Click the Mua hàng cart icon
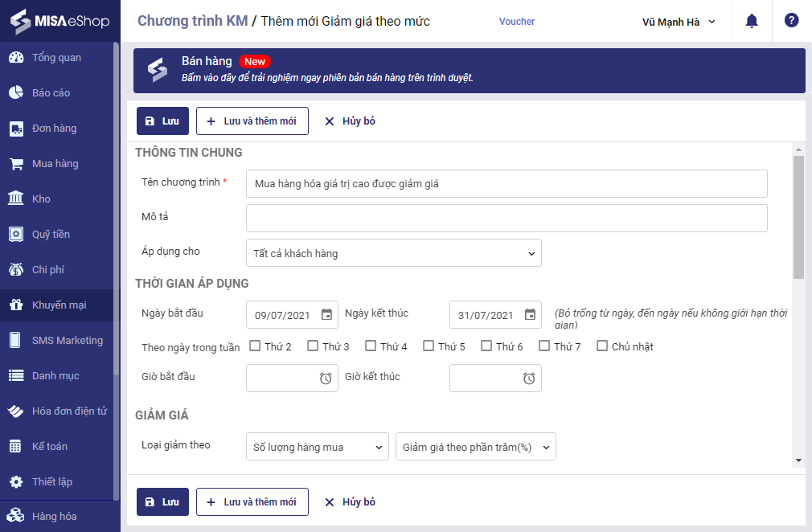 coord(16,163)
